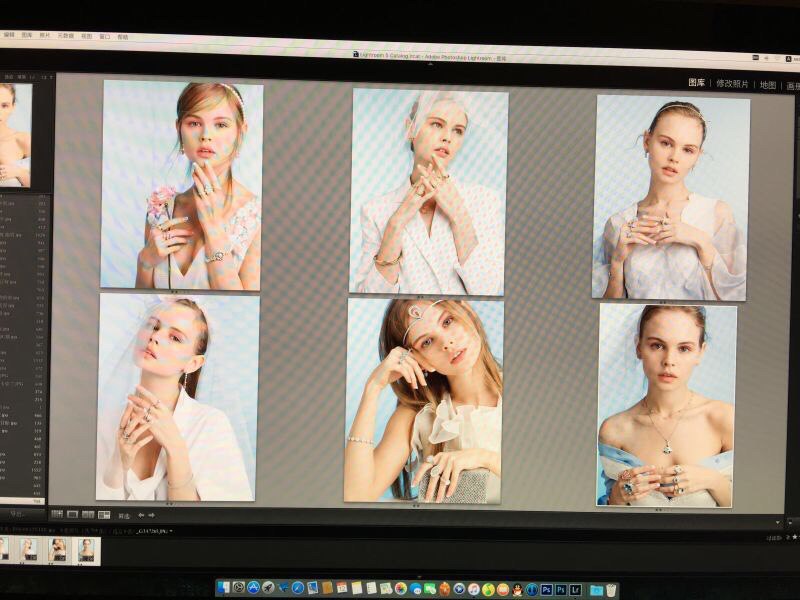Image resolution: width=800 pixels, height=600 pixels.
Task: Switch to 修改照片 (Develop) module
Action: click(x=731, y=84)
